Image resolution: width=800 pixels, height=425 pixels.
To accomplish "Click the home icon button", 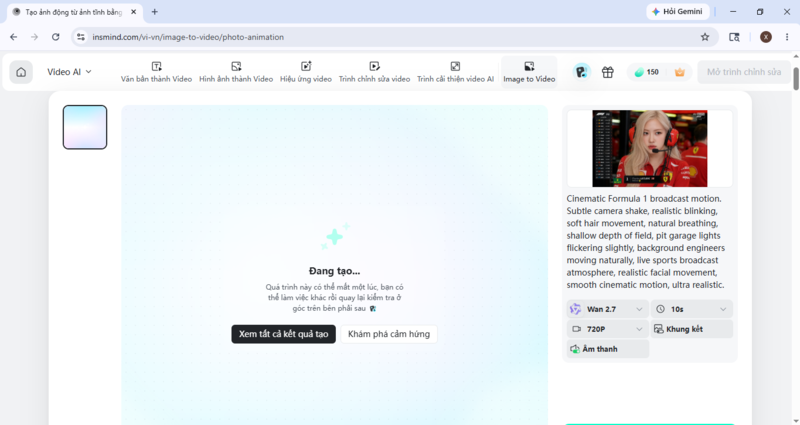I will coord(21,72).
